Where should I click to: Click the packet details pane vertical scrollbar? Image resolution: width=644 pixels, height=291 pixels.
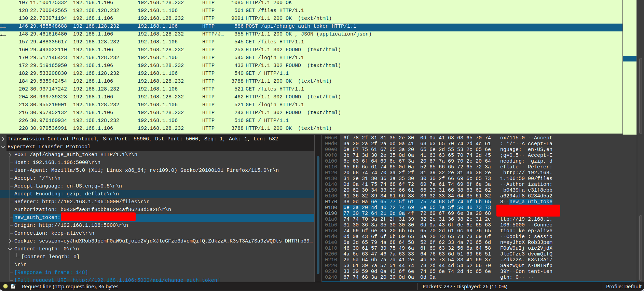(x=318, y=212)
